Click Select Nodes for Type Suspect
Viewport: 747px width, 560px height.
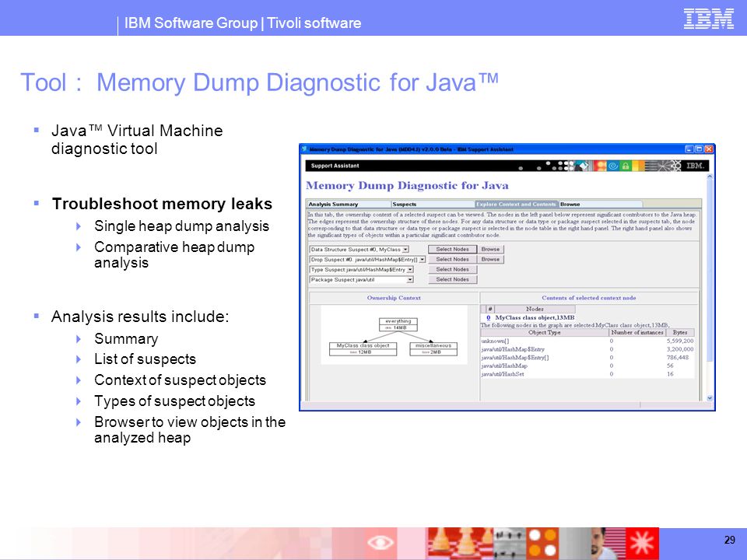pyautogui.click(x=452, y=270)
